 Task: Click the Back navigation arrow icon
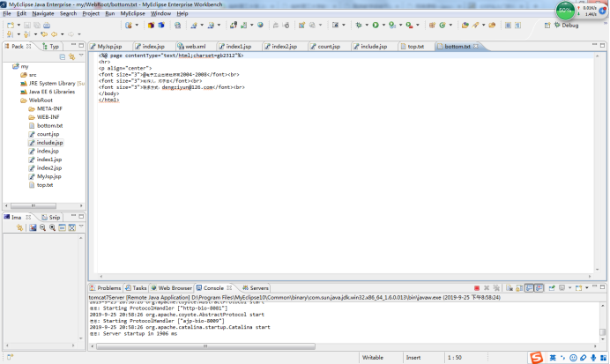(x=55, y=34)
